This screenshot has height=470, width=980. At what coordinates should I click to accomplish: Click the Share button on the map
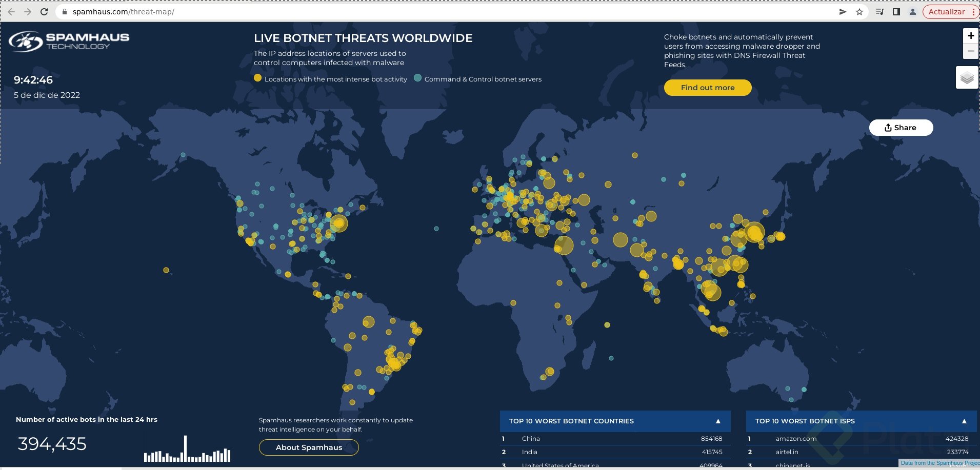point(901,128)
